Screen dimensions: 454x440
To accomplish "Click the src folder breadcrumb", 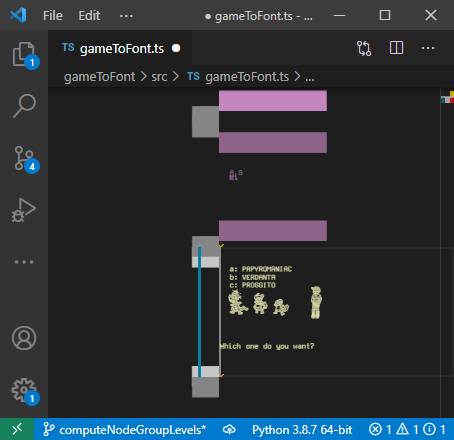I will (159, 77).
